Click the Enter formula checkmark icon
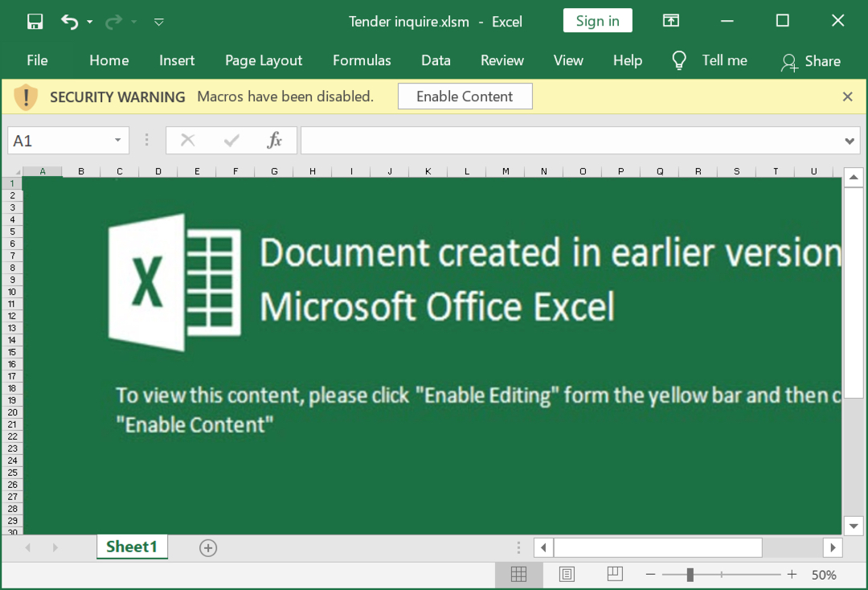This screenshot has width=868, height=590. pos(231,141)
